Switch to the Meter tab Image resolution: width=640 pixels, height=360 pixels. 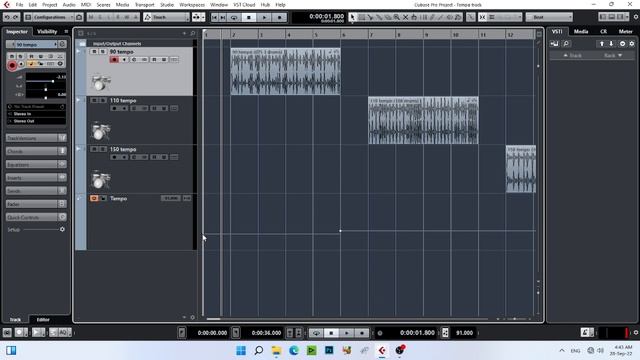pos(625,31)
